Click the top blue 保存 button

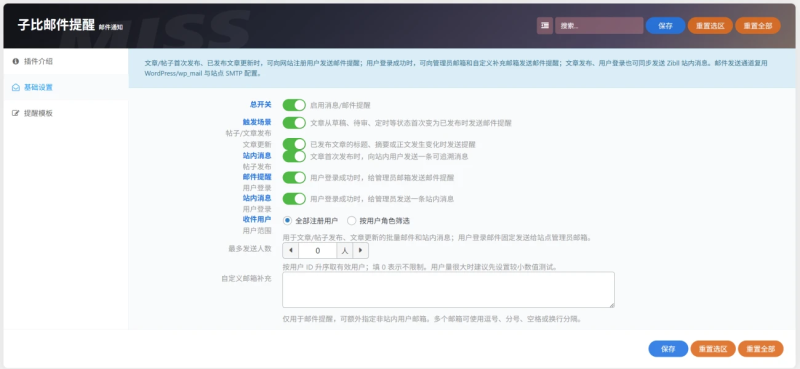(x=665, y=26)
